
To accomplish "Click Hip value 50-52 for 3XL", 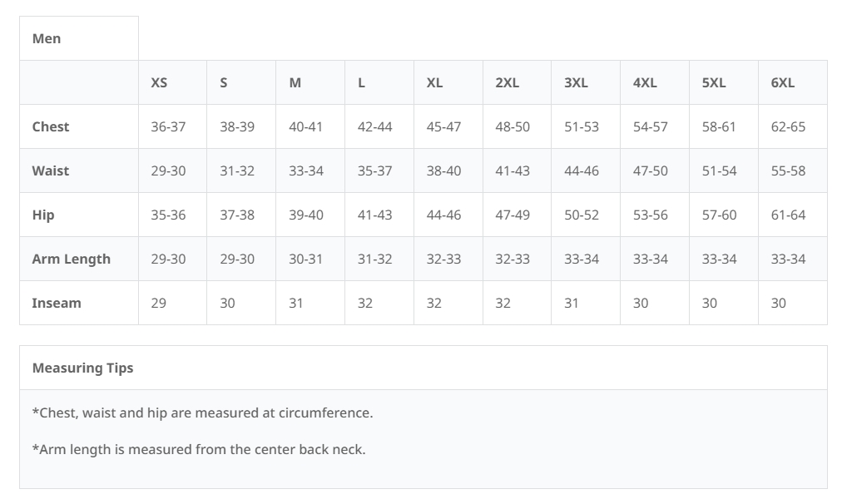I will tap(582, 215).
